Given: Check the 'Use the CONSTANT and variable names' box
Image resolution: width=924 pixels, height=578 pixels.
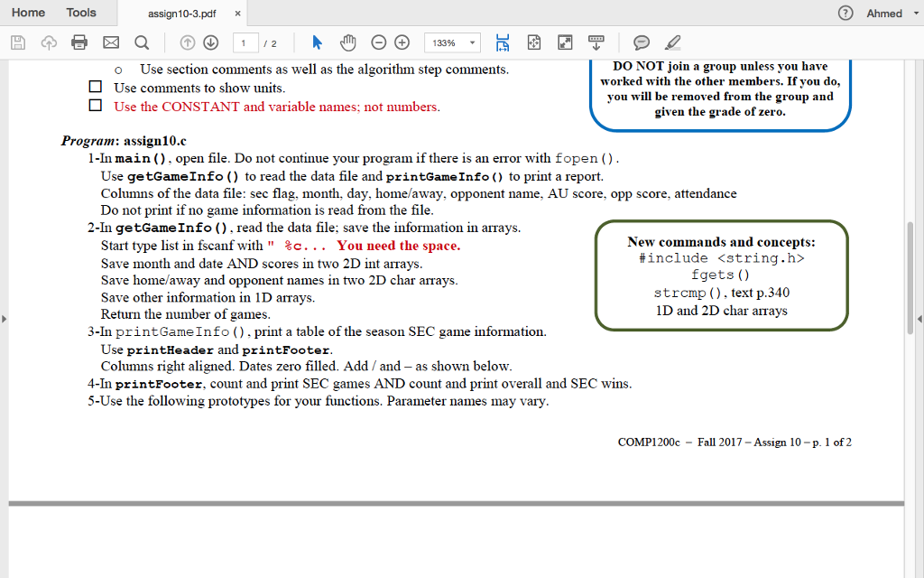Looking at the screenshot, I should coord(95,105).
